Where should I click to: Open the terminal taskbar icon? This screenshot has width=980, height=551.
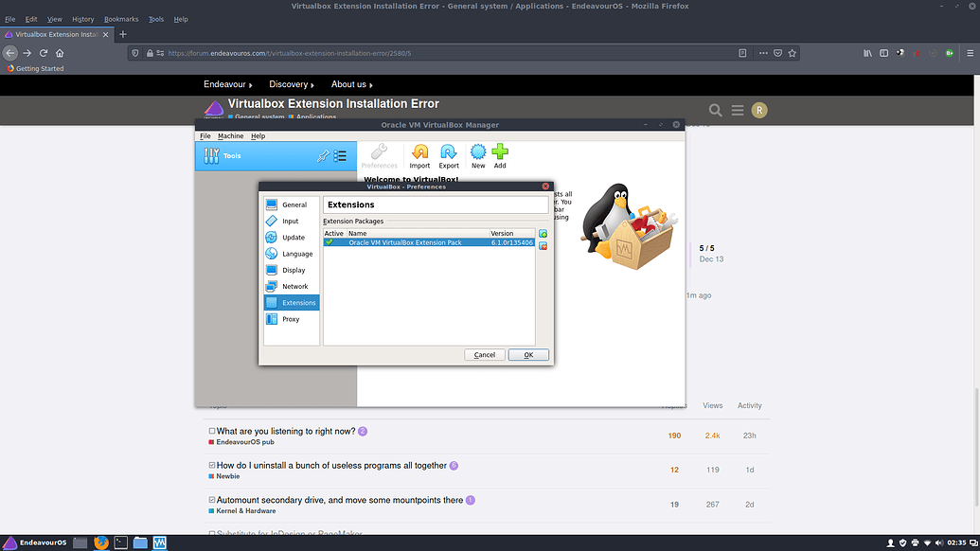point(120,542)
